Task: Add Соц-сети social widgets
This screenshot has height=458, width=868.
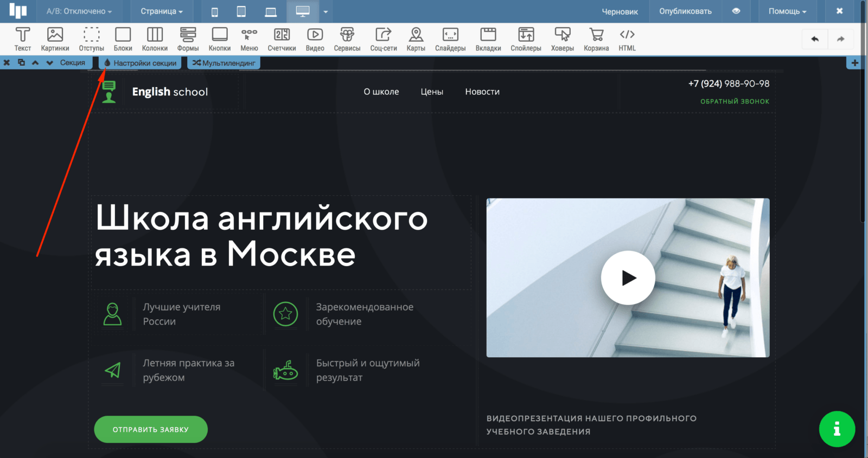Action: point(384,40)
